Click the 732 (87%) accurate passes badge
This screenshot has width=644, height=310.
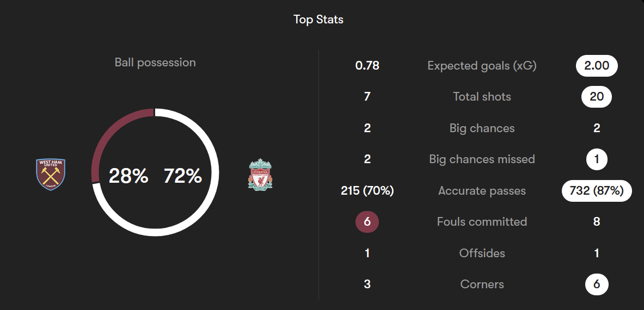pyautogui.click(x=597, y=191)
